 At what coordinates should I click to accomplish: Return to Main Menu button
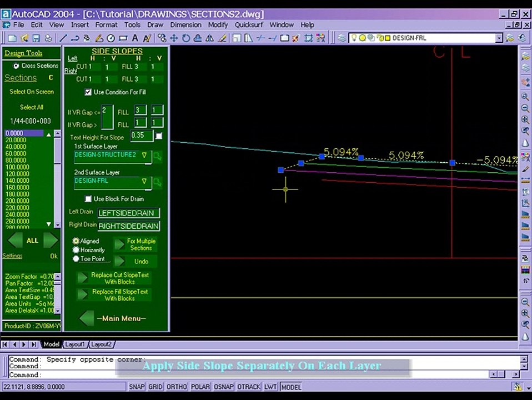(x=113, y=318)
